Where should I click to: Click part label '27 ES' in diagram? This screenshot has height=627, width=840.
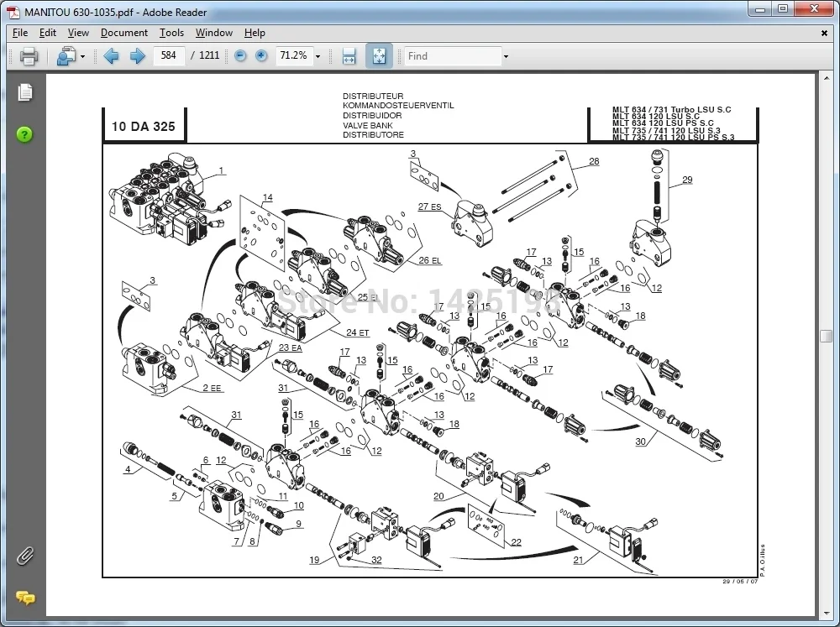pyautogui.click(x=429, y=206)
